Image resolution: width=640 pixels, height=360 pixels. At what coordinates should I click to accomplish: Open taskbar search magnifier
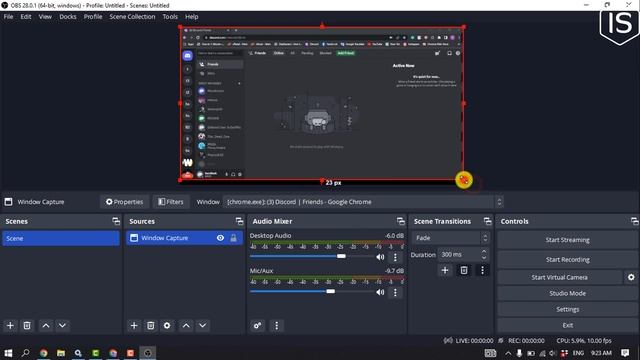coord(25,353)
